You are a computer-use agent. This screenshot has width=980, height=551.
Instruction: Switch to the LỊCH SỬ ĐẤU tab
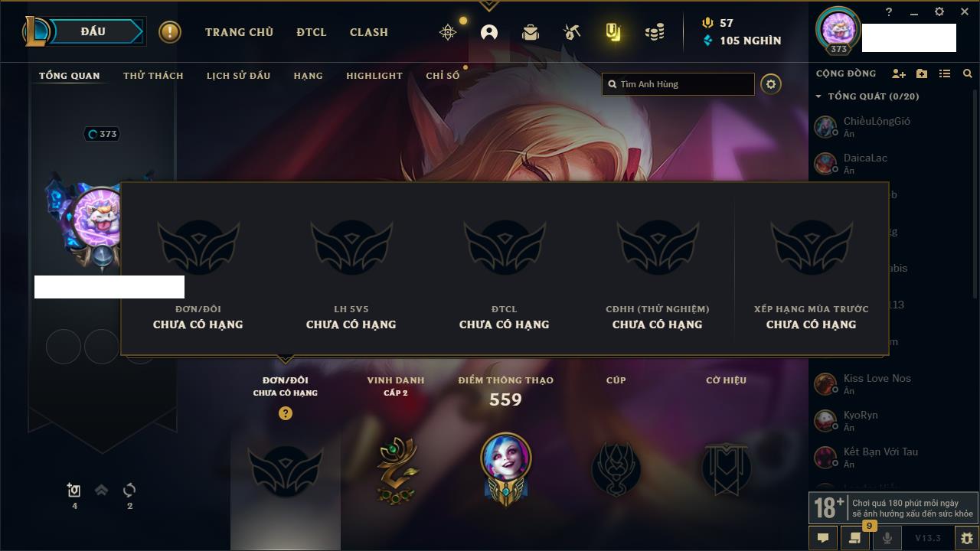238,76
